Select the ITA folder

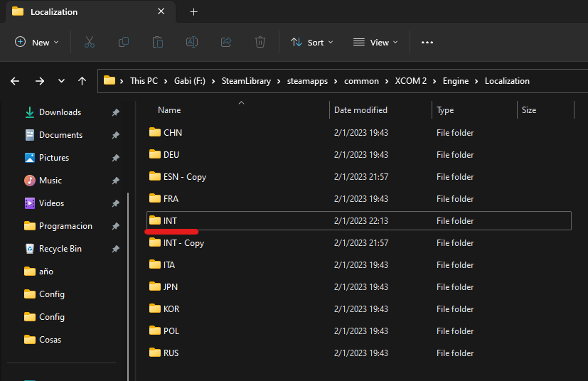pos(359,264)
